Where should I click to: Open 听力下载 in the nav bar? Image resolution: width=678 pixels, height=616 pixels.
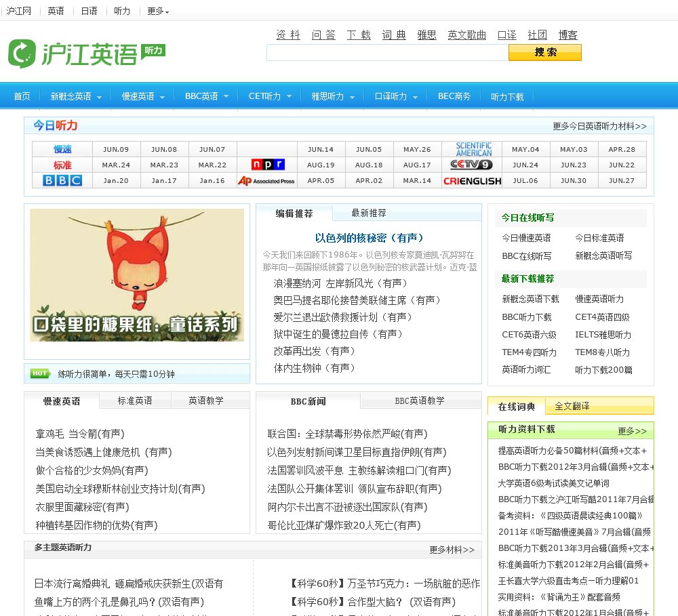coord(507,96)
